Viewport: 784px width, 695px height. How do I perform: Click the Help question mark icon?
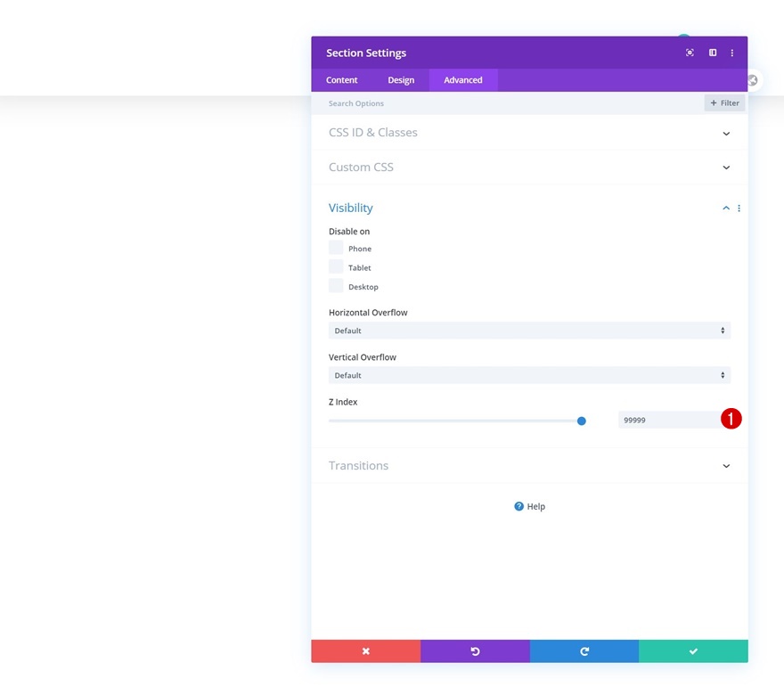point(519,506)
